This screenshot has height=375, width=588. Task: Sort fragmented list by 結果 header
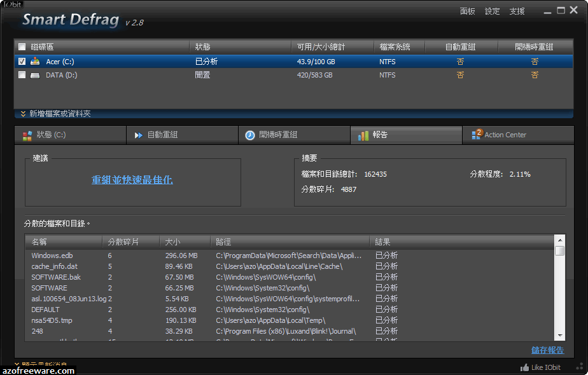[x=461, y=242]
